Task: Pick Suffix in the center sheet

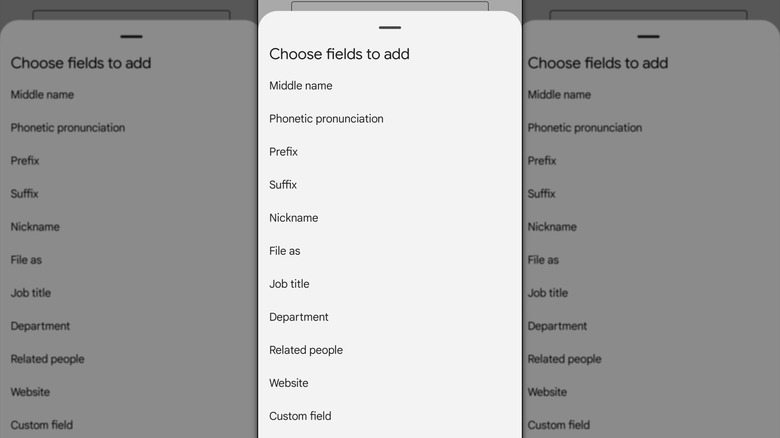Action: (x=283, y=185)
